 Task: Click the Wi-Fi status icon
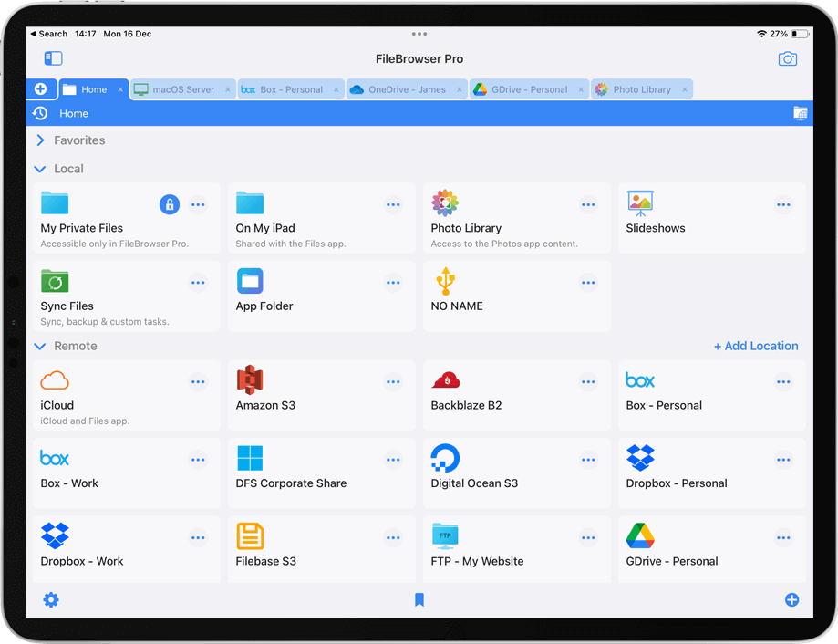[761, 34]
